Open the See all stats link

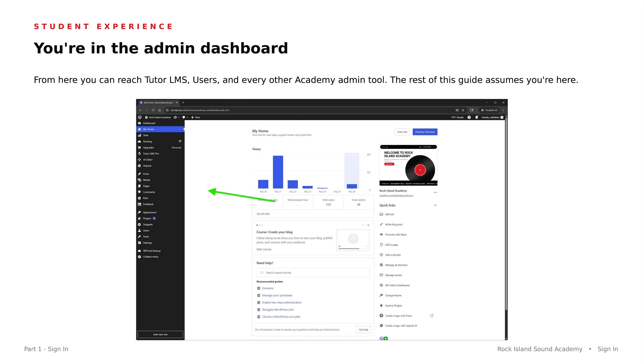[x=263, y=214]
